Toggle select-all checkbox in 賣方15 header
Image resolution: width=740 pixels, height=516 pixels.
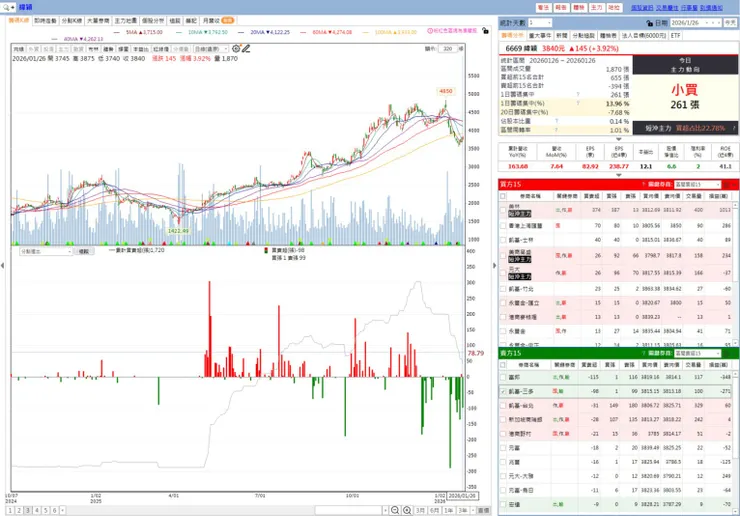click(x=503, y=365)
